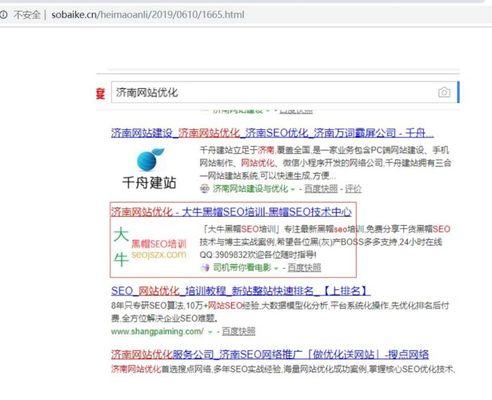Open result 济南网站优化服务公司 搜点网络 link
This screenshot has height=400, width=492.
(270, 354)
